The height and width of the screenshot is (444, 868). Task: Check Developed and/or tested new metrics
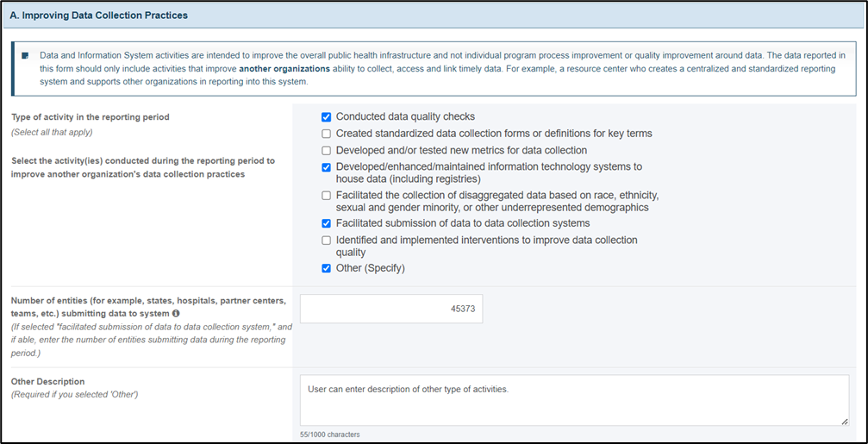(326, 151)
